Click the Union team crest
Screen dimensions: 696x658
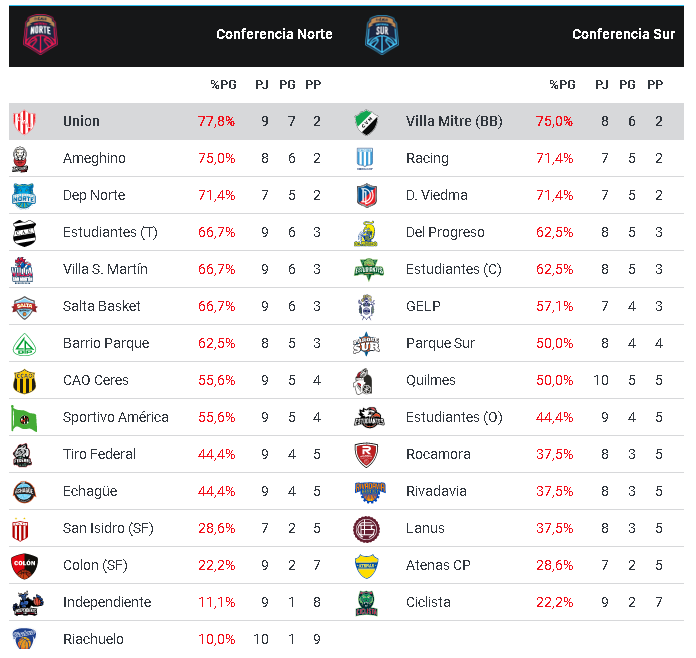(x=24, y=122)
